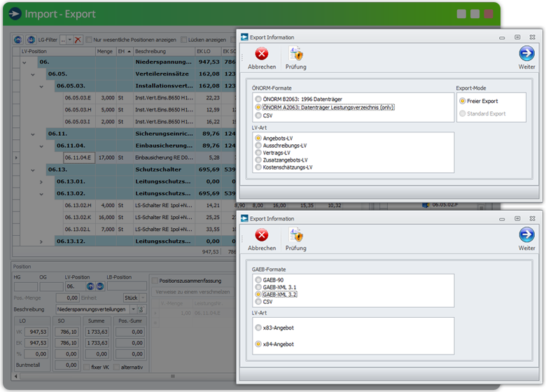This screenshot has width=560, height=392.
Task: Collapse tree row 06.13. Schutzschalter
Action: tap(33, 169)
